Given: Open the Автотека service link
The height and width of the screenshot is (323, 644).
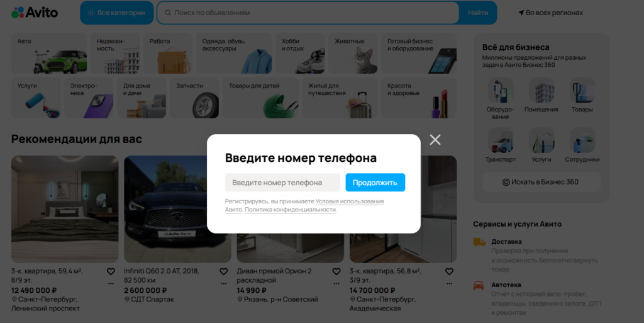Looking at the screenshot, I should pos(506,285).
